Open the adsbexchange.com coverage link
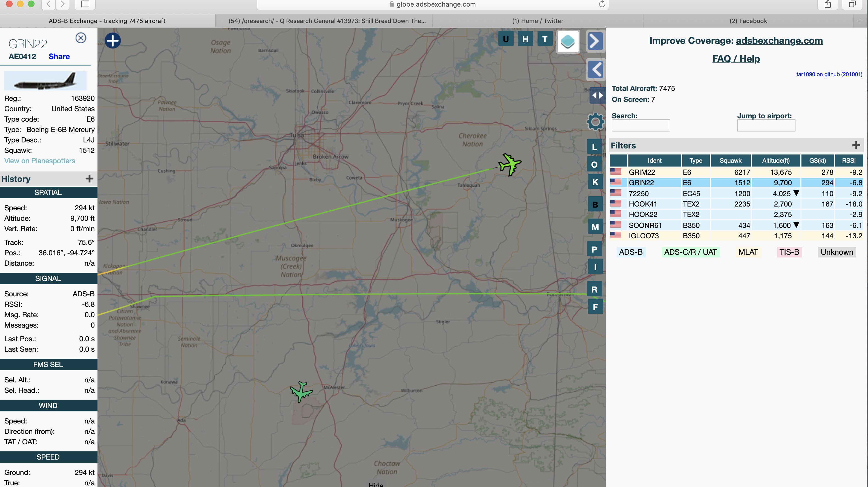 [x=779, y=41]
